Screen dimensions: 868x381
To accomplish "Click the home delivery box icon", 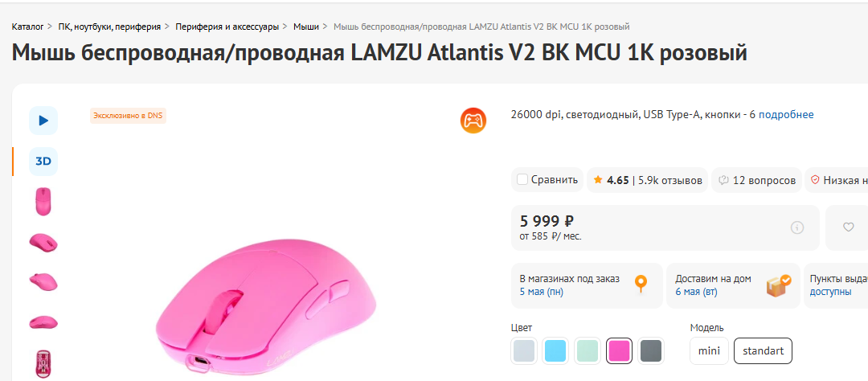I will pos(778,285).
